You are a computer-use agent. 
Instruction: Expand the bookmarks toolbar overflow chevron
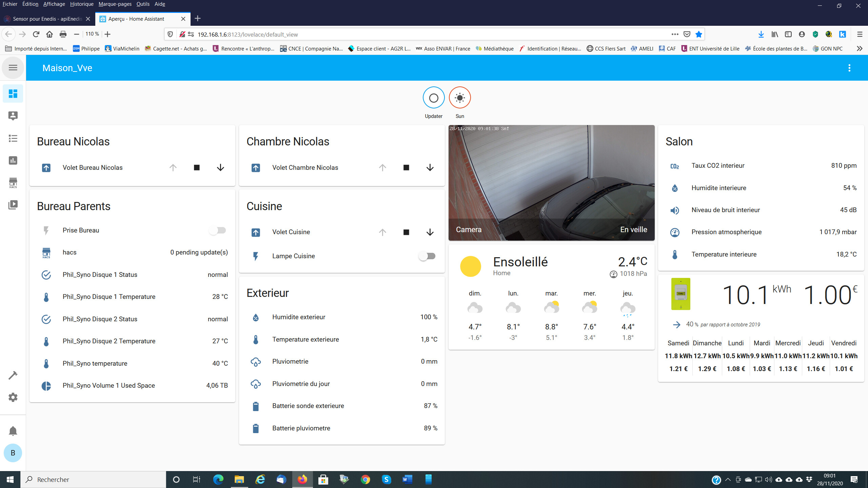(859, 48)
